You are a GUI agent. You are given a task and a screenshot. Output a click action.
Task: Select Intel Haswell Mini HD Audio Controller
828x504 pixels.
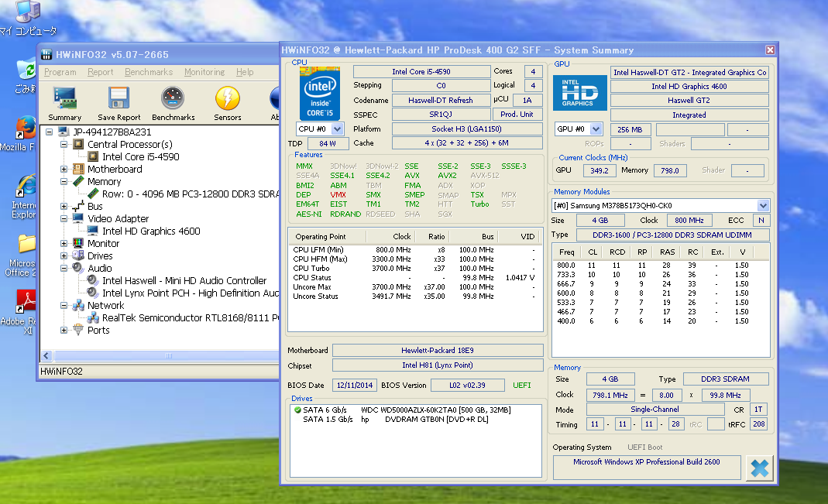[184, 280]
